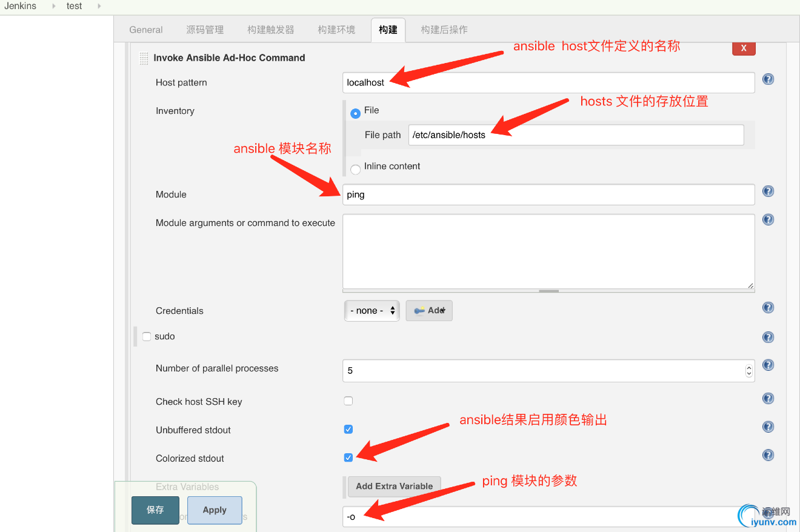Switch to General tab
The image size is (800, 532).
tap(146, 30)
